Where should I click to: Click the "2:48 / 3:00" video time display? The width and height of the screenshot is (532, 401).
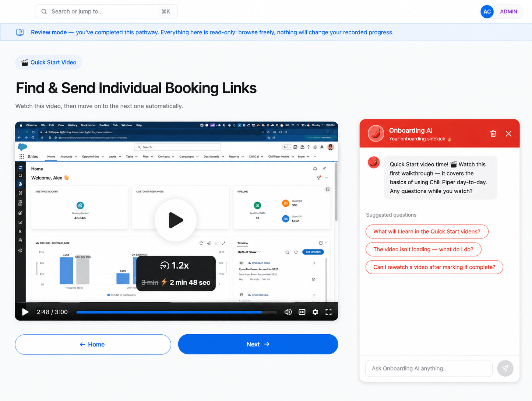click(52, 312)
